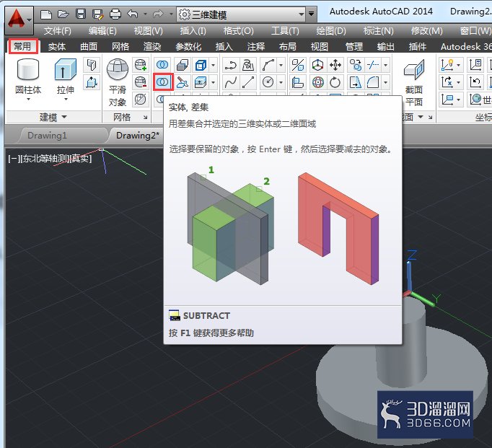Switch to the 实体 ribbon tab
492x448 pixels.
click(57, 47)
